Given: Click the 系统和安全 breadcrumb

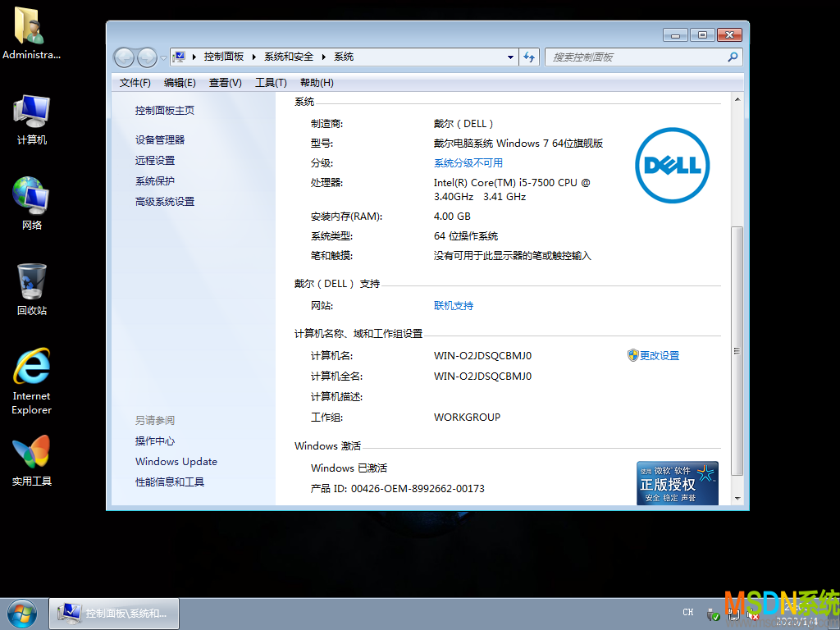Looking at the screenshot, I should [x=289, y=57].
